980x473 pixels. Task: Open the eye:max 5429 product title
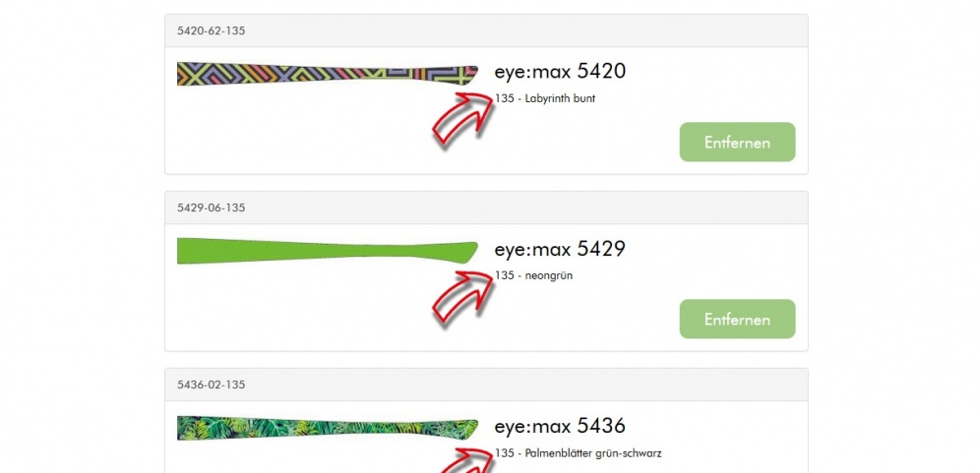pos(560,249)
